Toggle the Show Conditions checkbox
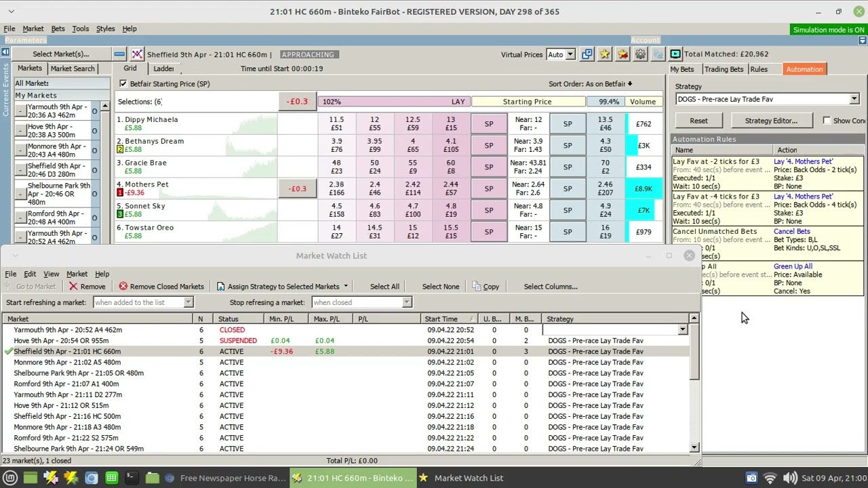Image resolution: width=868 pixels, height=488 pixels. click(827, 121)
